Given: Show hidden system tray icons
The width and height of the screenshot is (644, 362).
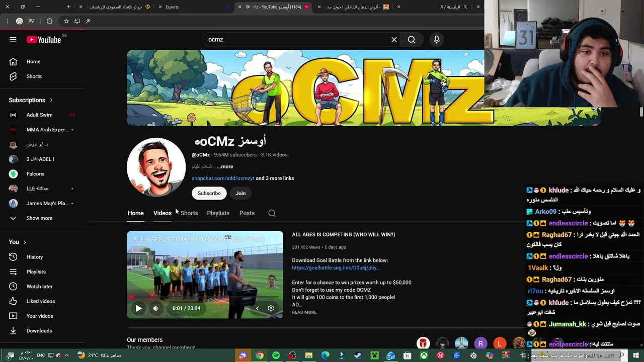Looking at the screenshot, I should pos(66,355).
